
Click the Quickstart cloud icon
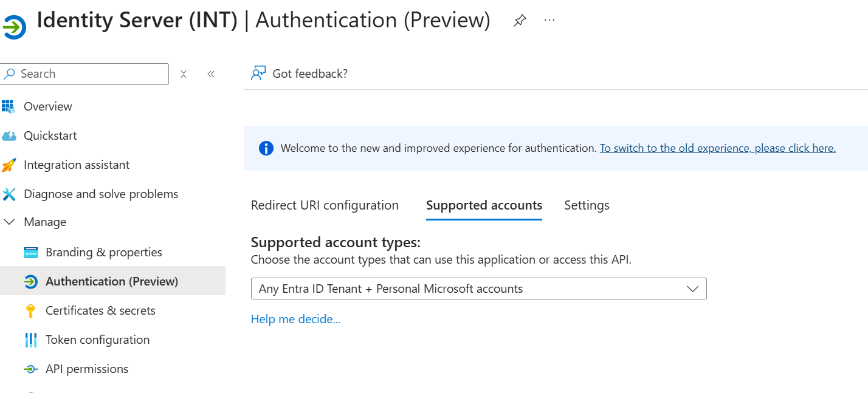point(9,136)
